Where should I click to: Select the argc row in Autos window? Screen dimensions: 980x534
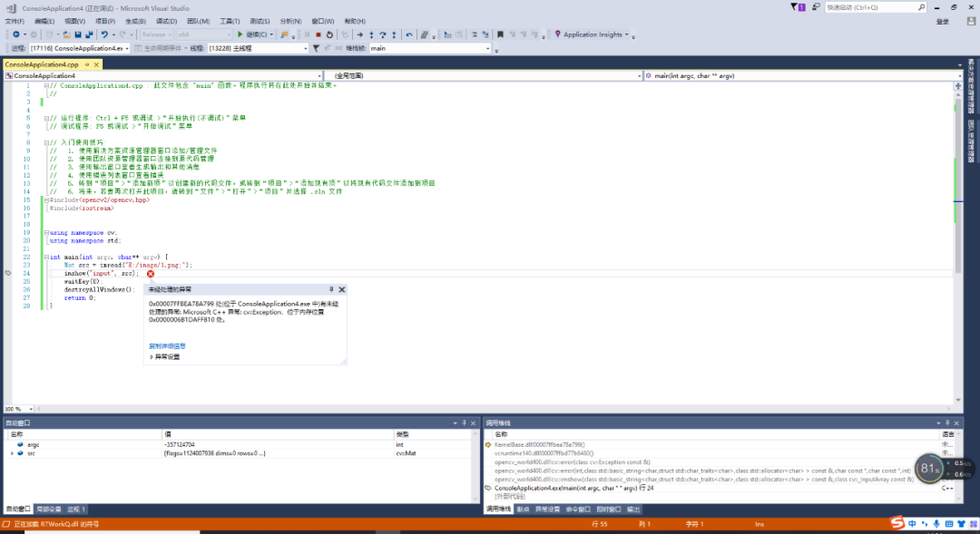(x=241, y=444)
